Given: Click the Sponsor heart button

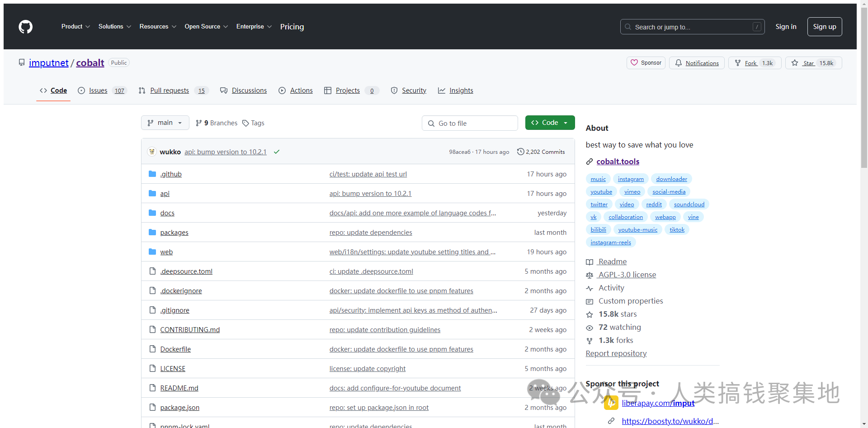Looking at the screenshot, I should pos(646,63).
